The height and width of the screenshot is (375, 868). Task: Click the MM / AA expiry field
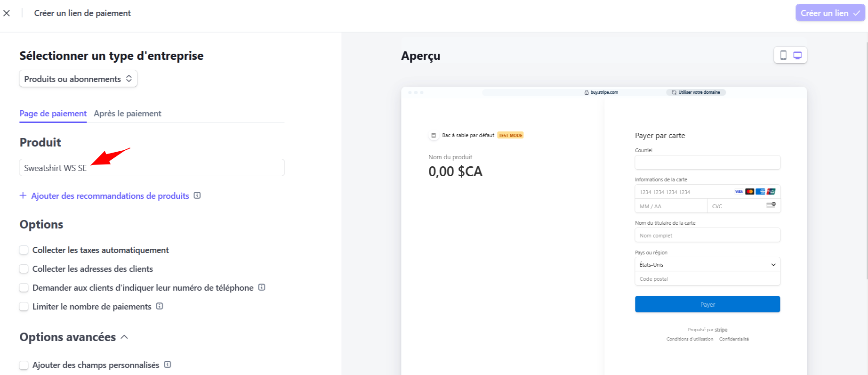click(671, 206)
